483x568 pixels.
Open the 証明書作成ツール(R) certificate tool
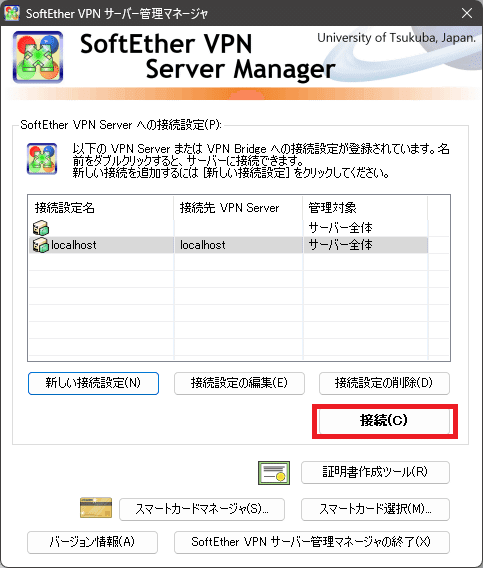point(375,472)
